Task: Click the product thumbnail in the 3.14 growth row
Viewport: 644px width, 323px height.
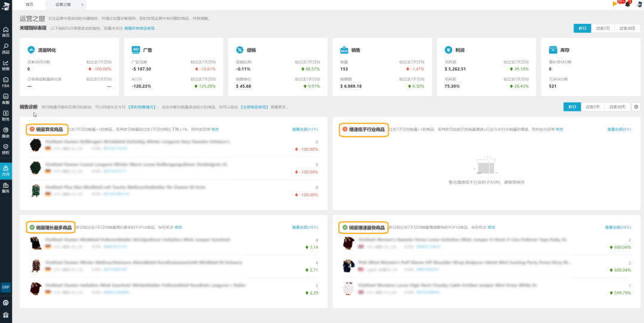Action: click(x=35, y=243)
